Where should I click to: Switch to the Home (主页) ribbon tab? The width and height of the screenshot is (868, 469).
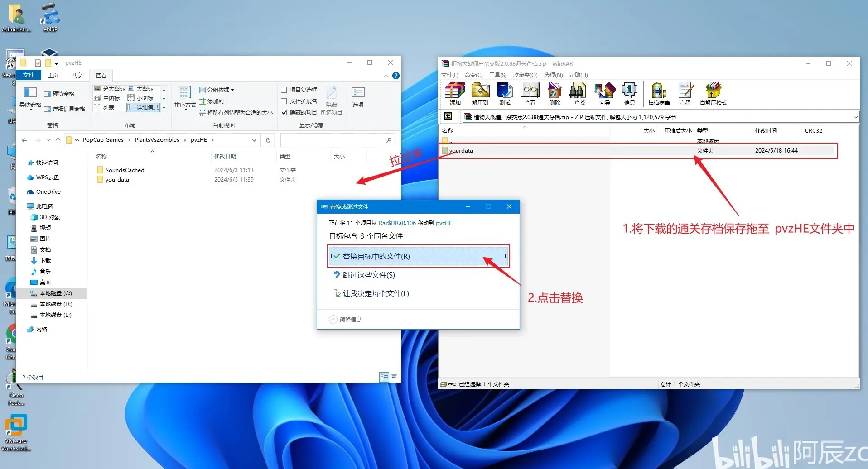pyautogui.click(x=53, y=75)
